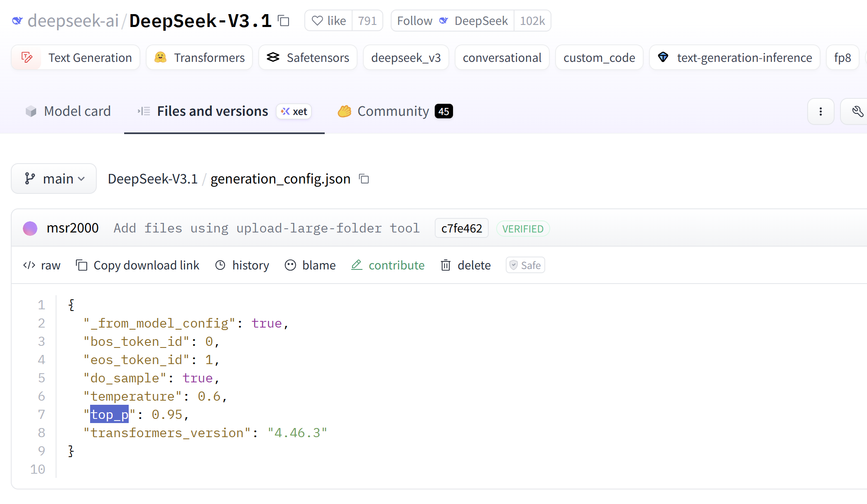The width and height of the screenshot is (867, 504).
Task: Copy the generation_config.json file path icon
Action: coord(364,179)
